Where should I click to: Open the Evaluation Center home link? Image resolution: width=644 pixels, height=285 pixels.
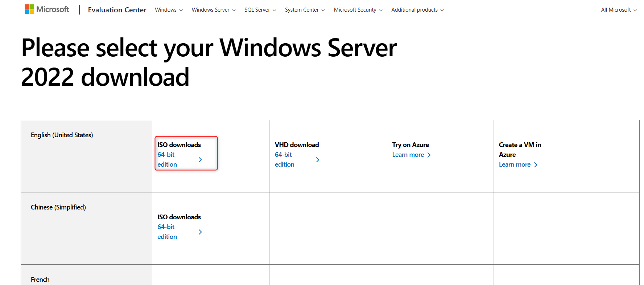tap(117, 10)
